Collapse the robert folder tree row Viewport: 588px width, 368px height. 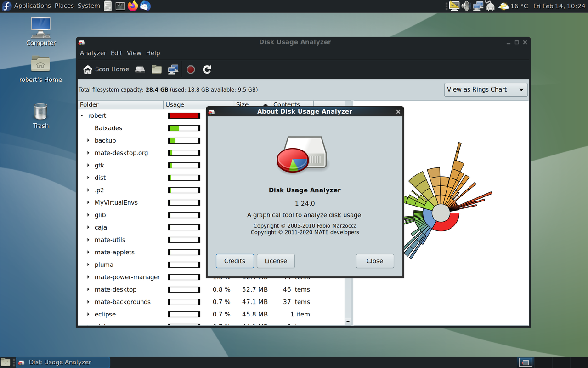[82, 116]
